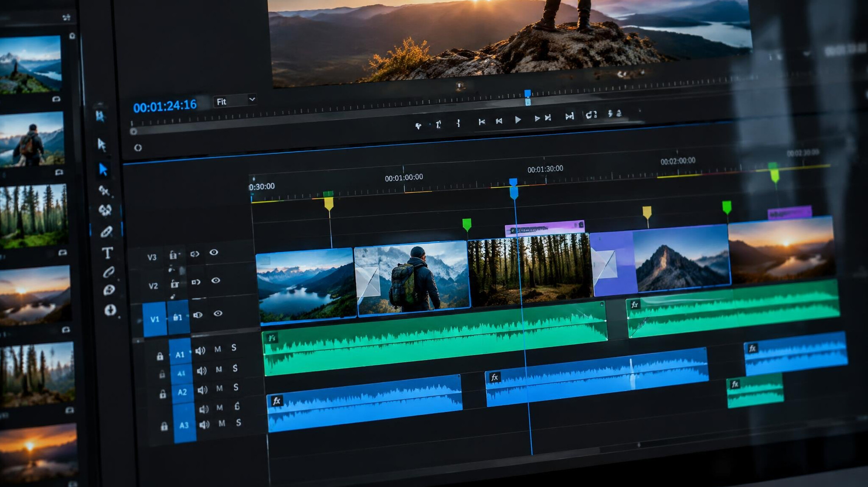Toggle the V3 track lock

click(x=173, y=255)
